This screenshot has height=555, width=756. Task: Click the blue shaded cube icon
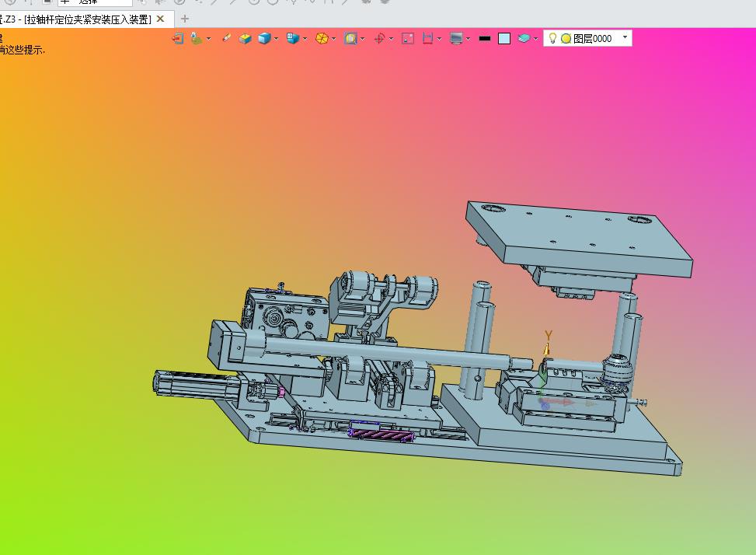pyautogui.click(x=264, y=38)
